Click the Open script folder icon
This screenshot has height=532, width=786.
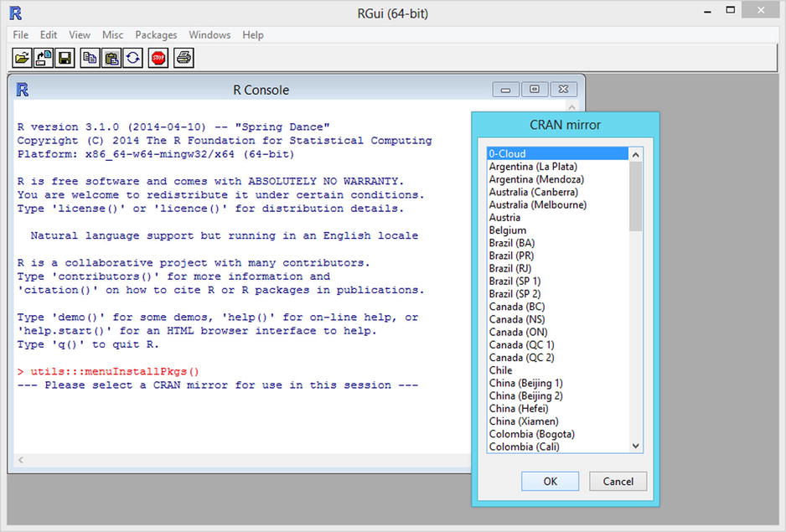[22, 58]
